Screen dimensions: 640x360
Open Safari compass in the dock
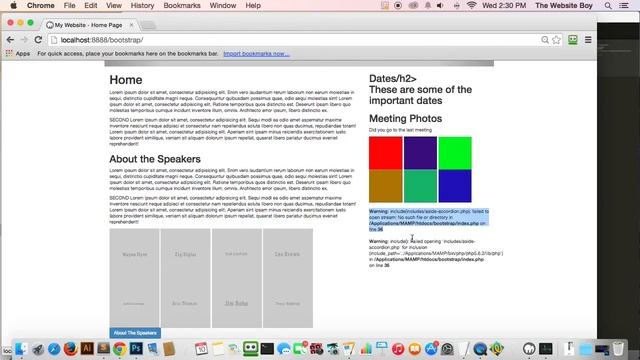pos(54,349)
